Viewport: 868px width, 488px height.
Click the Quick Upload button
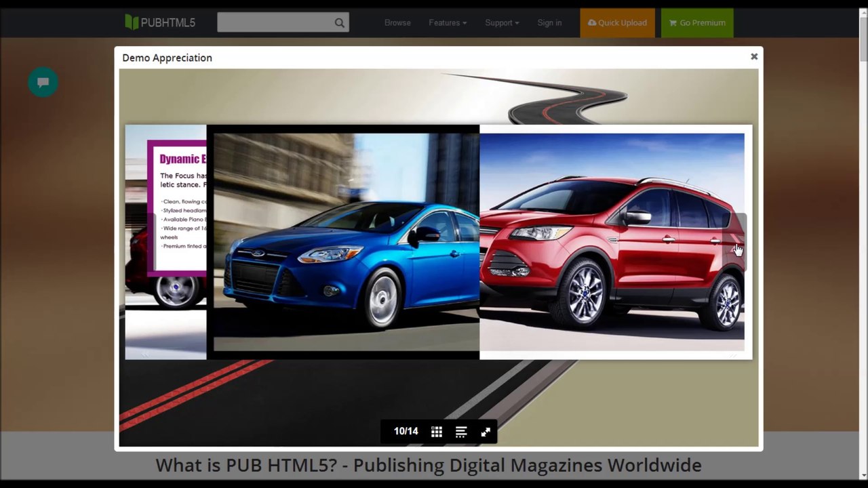click(x=617, y=22)
